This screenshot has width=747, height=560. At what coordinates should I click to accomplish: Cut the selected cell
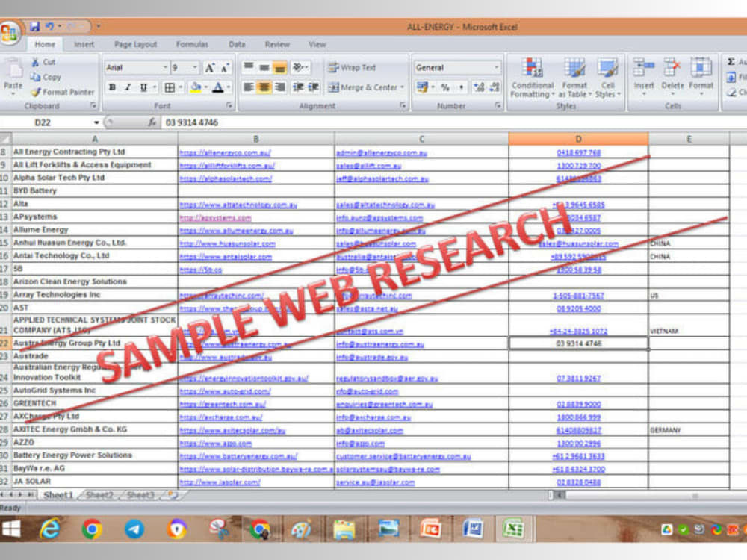(x=44, y=62)
